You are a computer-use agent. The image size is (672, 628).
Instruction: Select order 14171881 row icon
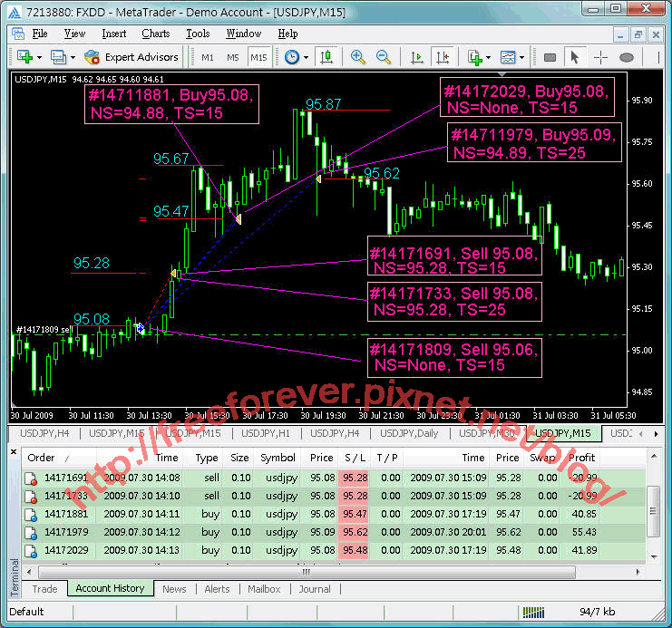coord(31,514)
